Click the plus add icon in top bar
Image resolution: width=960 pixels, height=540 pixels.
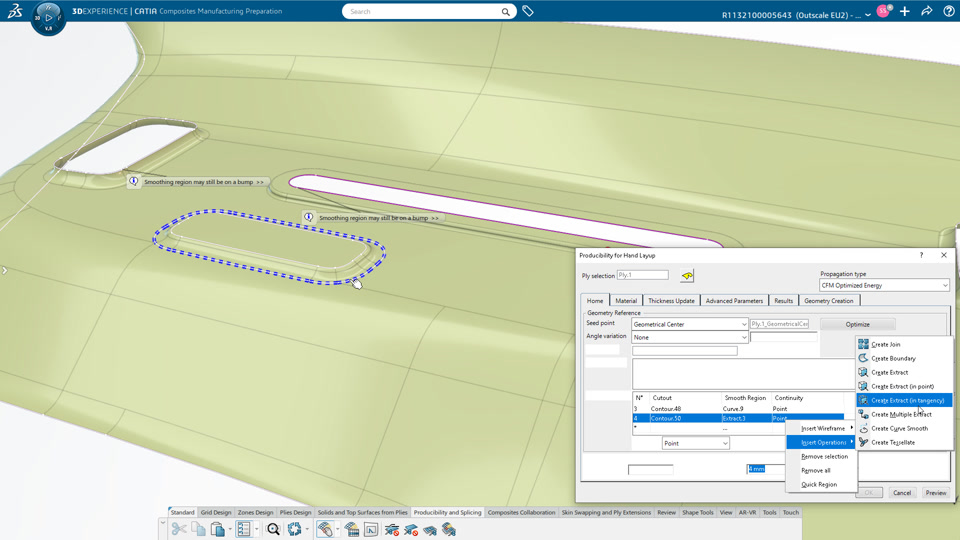click(904, 11)
